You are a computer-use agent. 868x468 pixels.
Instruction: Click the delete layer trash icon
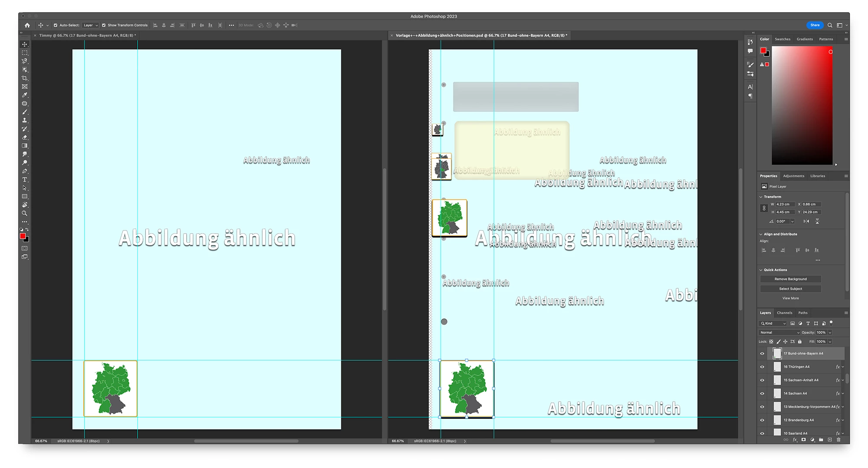pos(838,440)
